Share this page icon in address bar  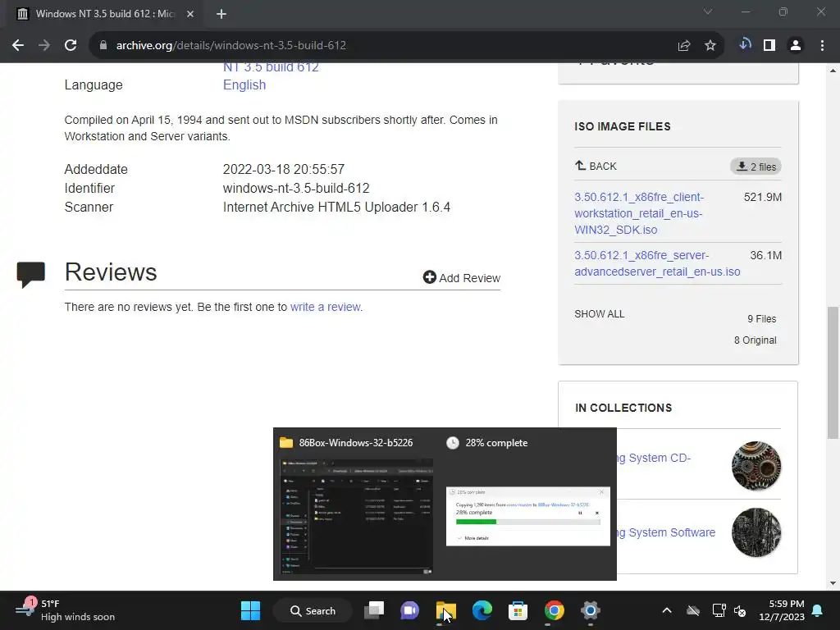tap(684, 46)
